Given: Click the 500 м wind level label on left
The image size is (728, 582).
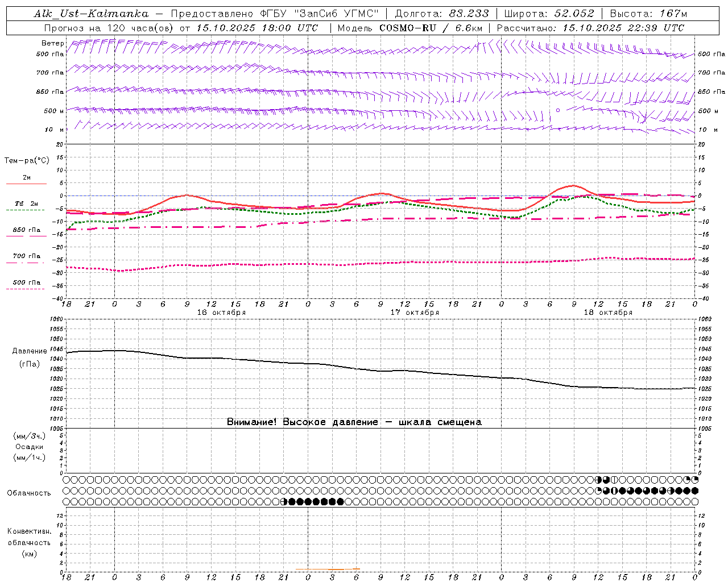Looking at the screenshot, I should point(53,111).
